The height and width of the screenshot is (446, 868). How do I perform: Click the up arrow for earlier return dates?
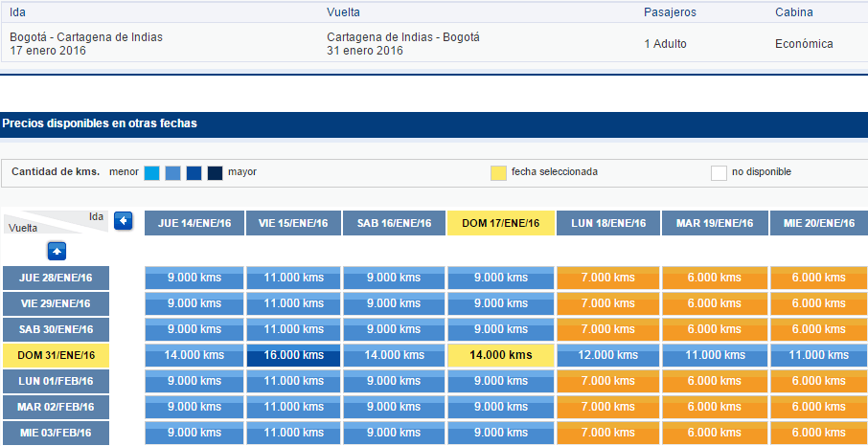57,251
